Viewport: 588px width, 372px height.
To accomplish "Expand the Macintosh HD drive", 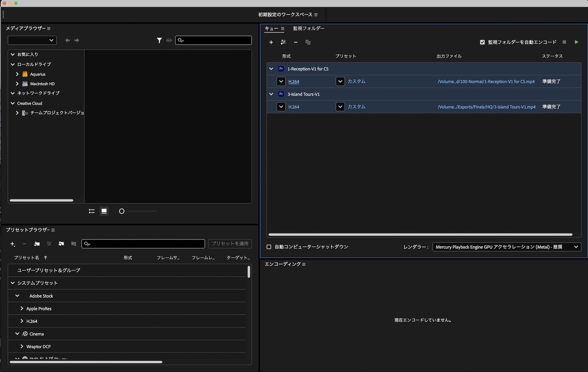I will 17,84.
